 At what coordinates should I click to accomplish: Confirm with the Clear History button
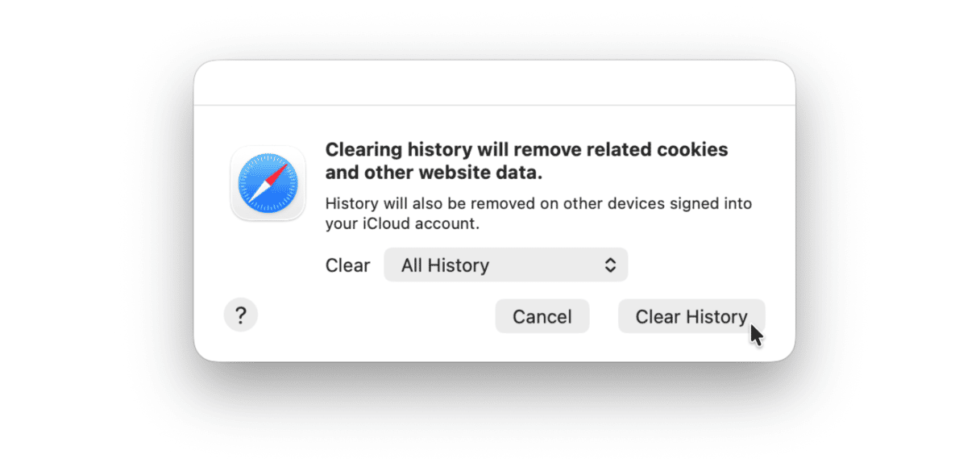691,316
